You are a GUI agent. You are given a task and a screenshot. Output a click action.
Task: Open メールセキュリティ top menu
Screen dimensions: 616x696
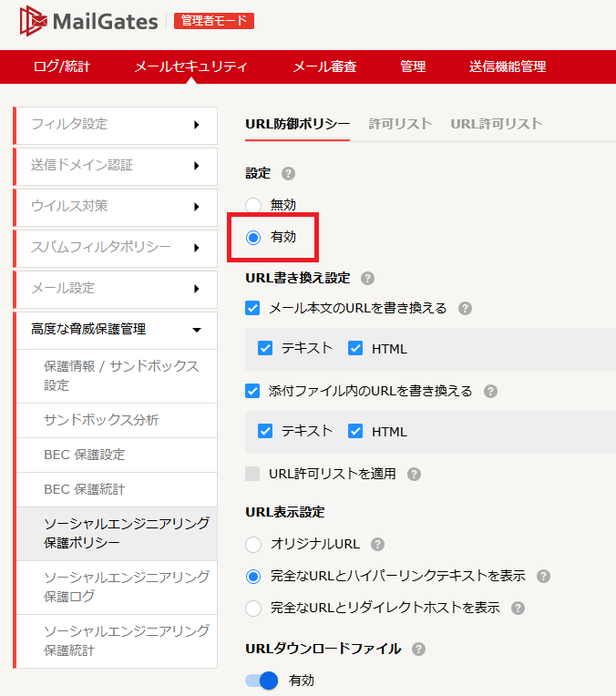tap(191, 67)
